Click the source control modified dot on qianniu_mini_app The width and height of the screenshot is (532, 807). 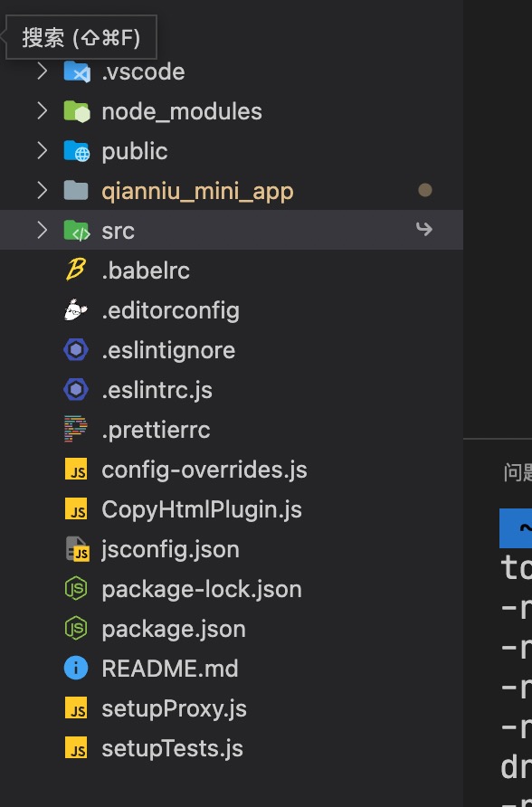[425, 190]
